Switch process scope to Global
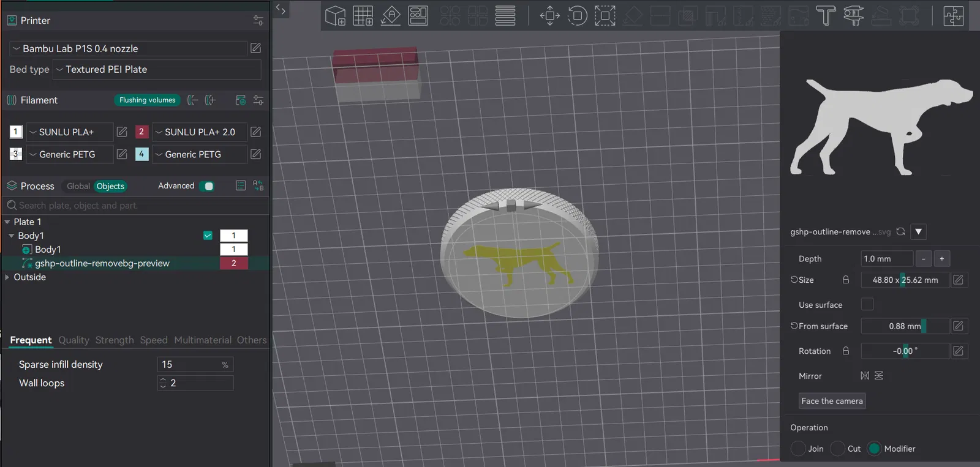 (78, 186)
